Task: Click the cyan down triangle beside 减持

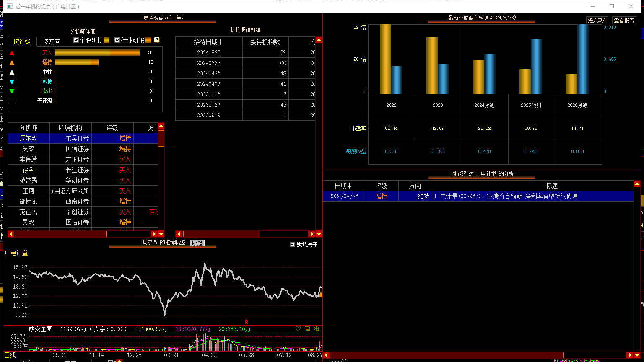Action: click(12, 82)
